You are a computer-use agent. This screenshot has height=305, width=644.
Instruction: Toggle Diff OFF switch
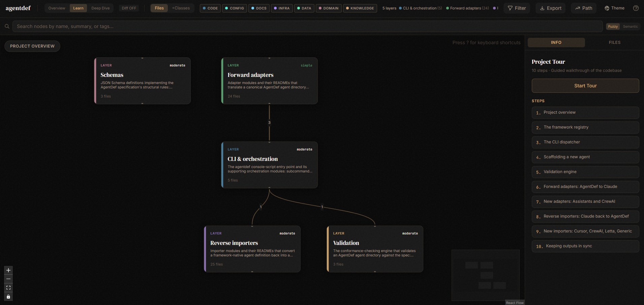tap(129, 8)
